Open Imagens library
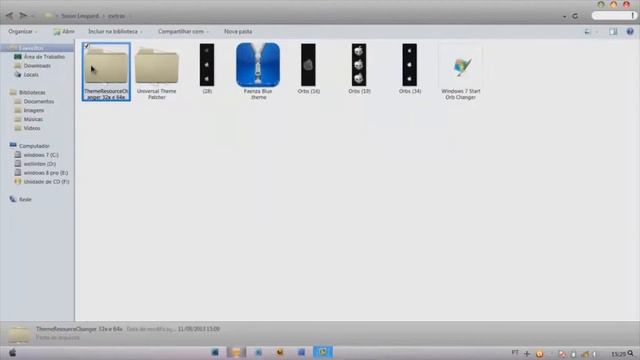Screen dimensions: 640x360 [x=29, y=110]
